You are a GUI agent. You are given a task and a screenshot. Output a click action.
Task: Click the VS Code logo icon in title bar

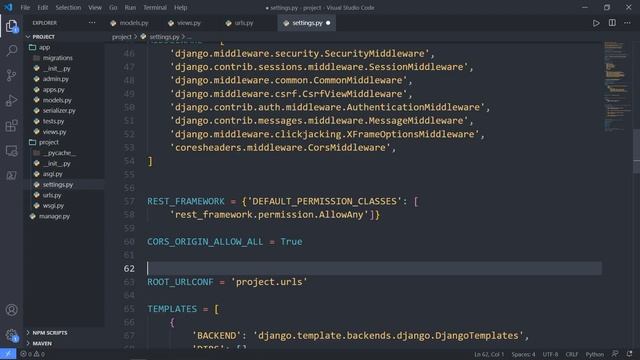(x=8, y=7)
